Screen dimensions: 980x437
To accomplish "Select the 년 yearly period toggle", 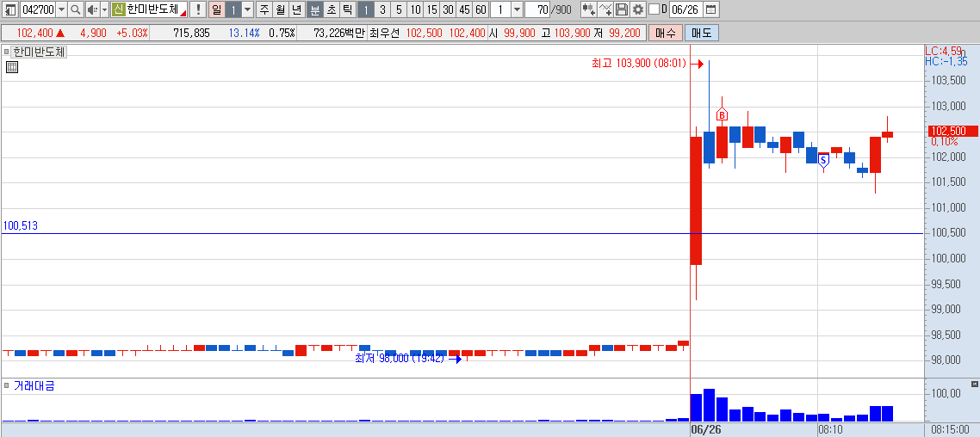I will [x=297, y=9].
